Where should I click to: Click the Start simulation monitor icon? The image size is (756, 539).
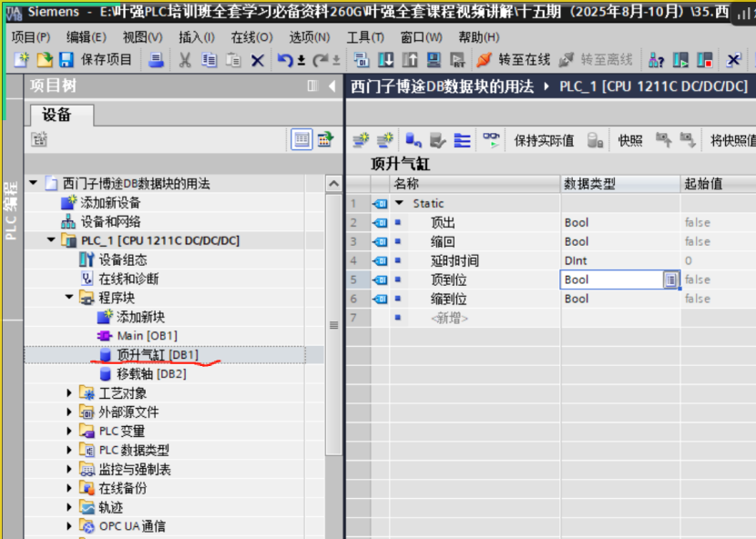coord(434,60)
